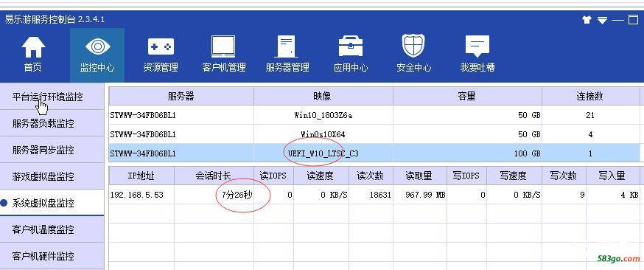Sort by IP地址 column header
Viewport: 644px width, 270px height.
[x=141, y=176]
